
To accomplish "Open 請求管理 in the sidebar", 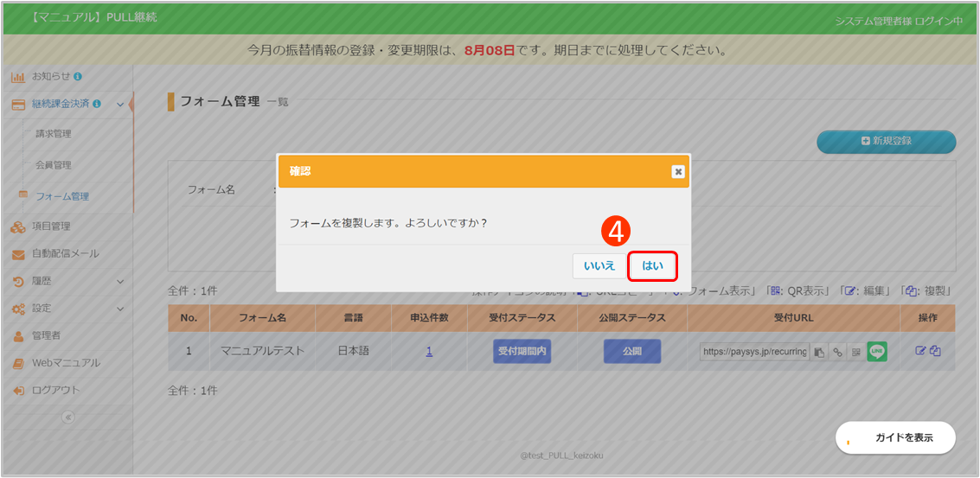I will click(54, 134).
